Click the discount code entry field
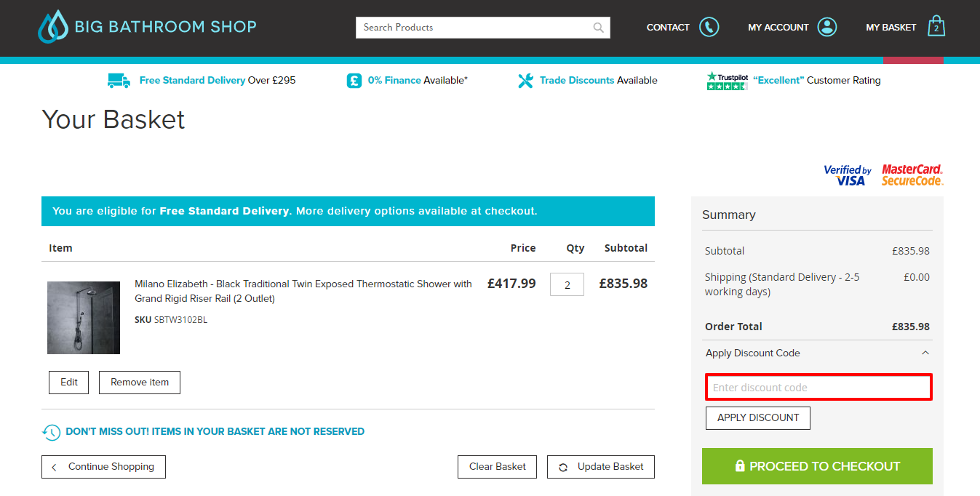The width and height of the screenshot is (980, 496). tap(818, 387)
